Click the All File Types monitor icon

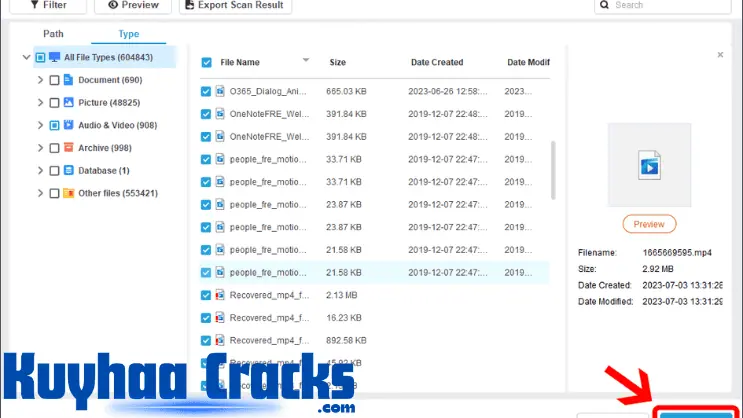[x=54, y=58]
